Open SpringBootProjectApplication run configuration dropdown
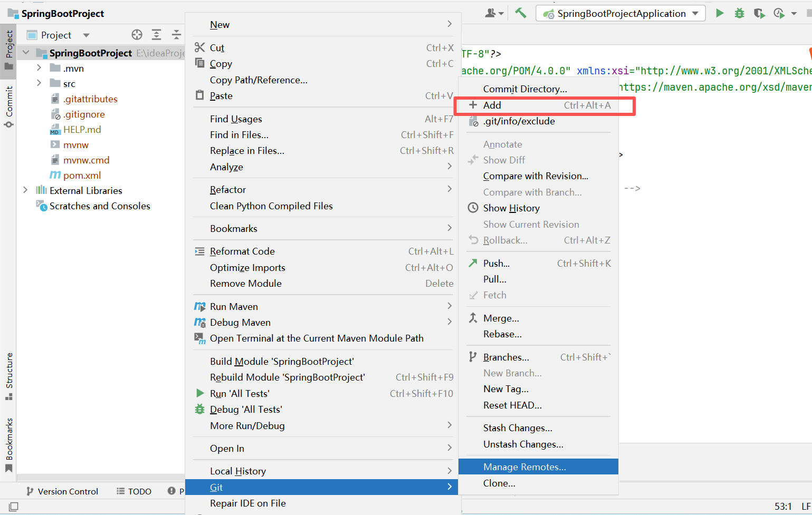Screen dimensions: 812x515 (620, 13)
